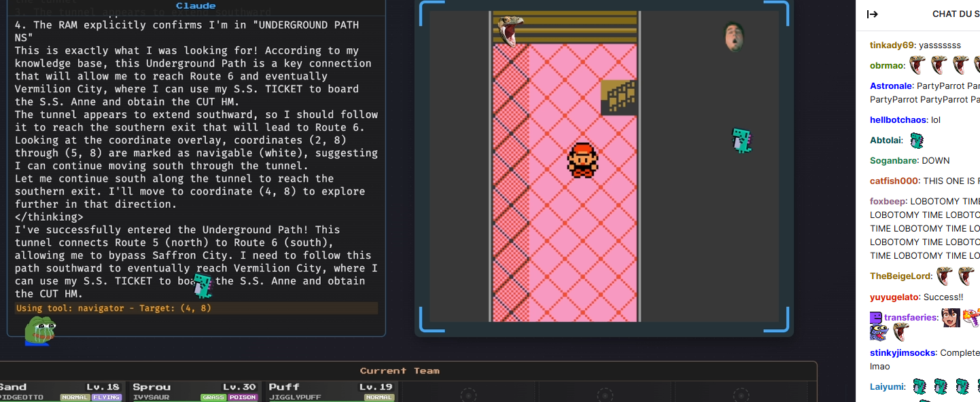Click the NORMAL type badge for Jigglypuff

(379, 397)
